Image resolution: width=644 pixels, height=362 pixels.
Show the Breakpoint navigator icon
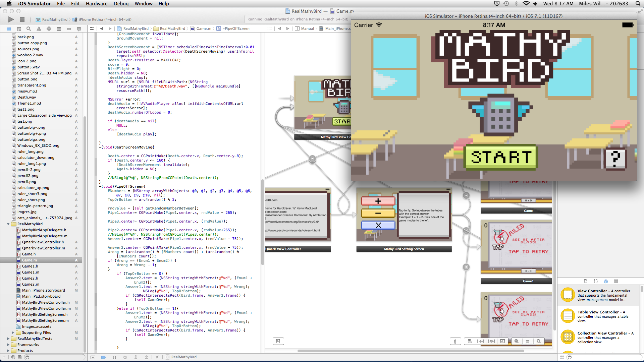click(69, 29)
